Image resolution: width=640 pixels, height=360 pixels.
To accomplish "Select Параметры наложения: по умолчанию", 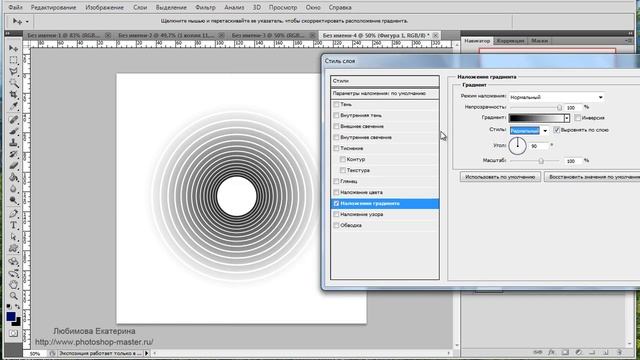I will (x=384, y=93).
